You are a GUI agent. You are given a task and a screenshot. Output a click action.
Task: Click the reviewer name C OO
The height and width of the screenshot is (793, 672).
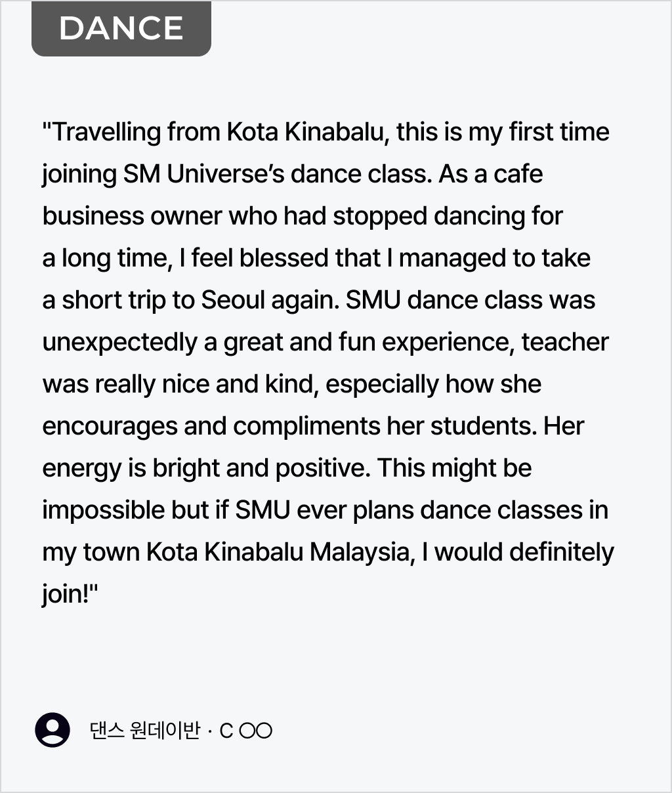(246, 731)
